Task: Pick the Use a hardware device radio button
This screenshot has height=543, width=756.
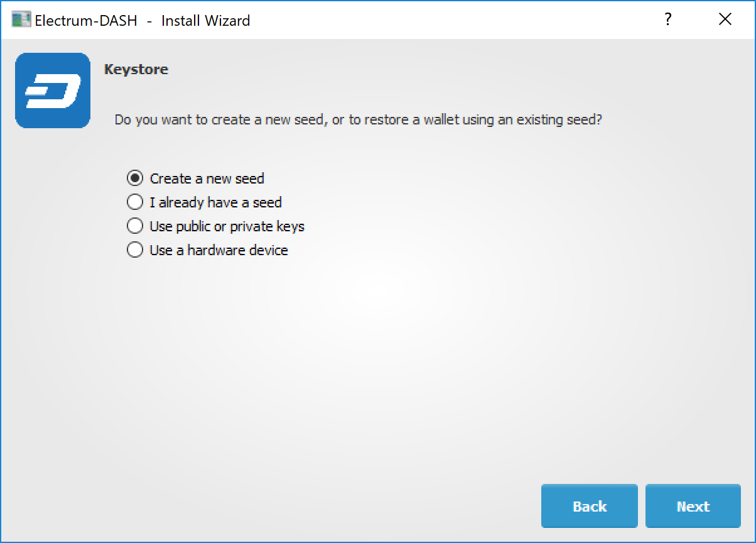Action: tap(135, 250)
